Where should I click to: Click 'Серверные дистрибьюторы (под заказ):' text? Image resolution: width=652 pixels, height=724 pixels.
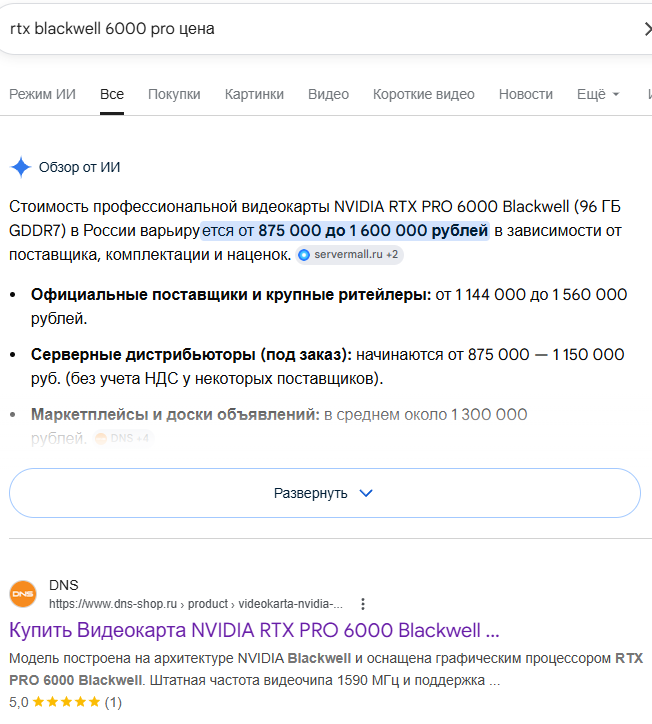coord(191,355)
